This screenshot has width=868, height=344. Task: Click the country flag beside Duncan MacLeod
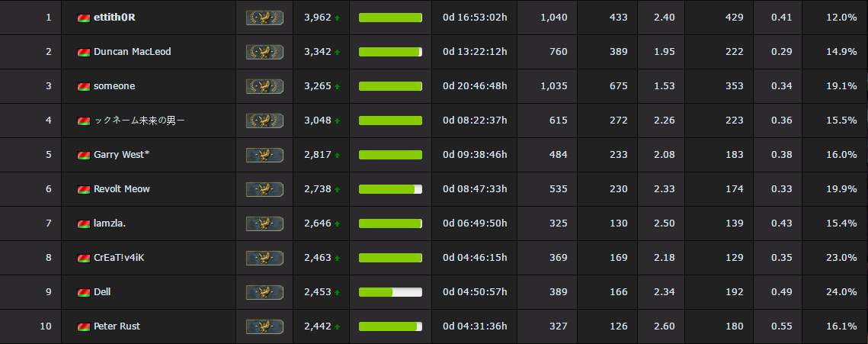(x=84, y=52)
